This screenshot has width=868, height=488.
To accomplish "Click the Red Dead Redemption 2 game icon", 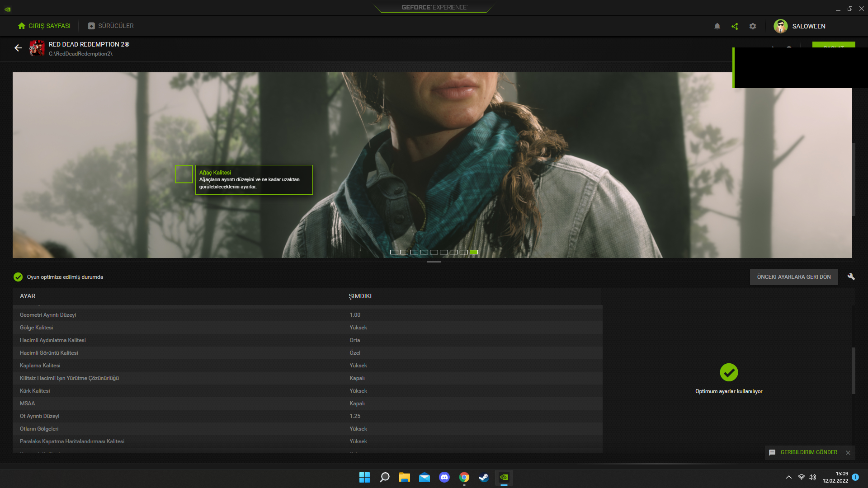I will pos(37,48).
